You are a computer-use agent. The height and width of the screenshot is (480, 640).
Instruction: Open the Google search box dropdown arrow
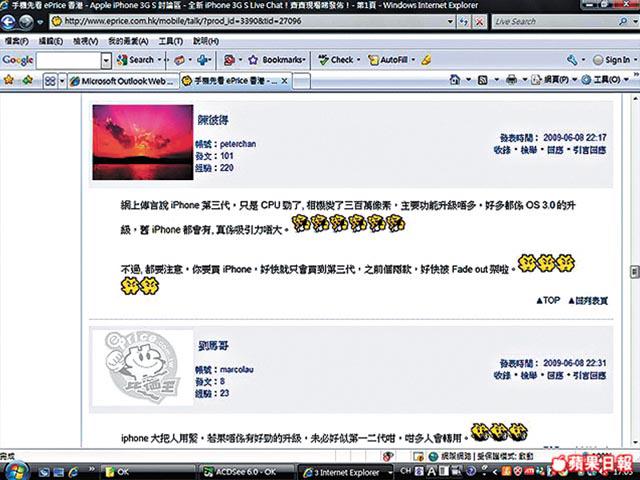coord(106,61)
